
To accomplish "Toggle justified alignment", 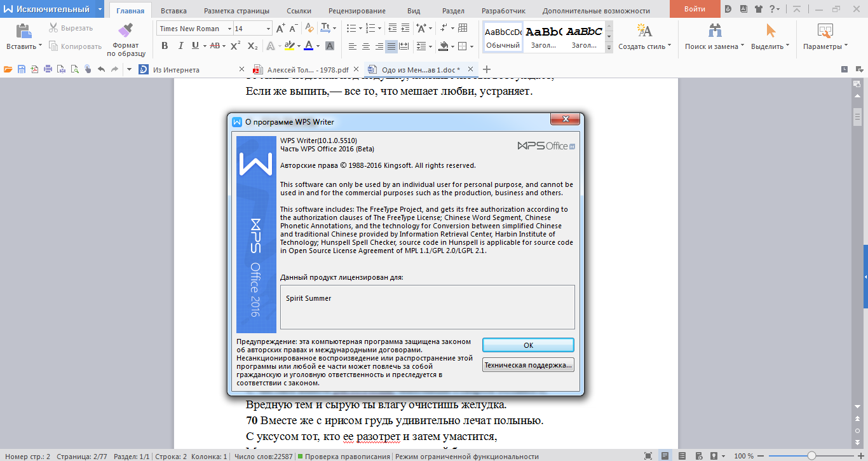I will 391,46.
